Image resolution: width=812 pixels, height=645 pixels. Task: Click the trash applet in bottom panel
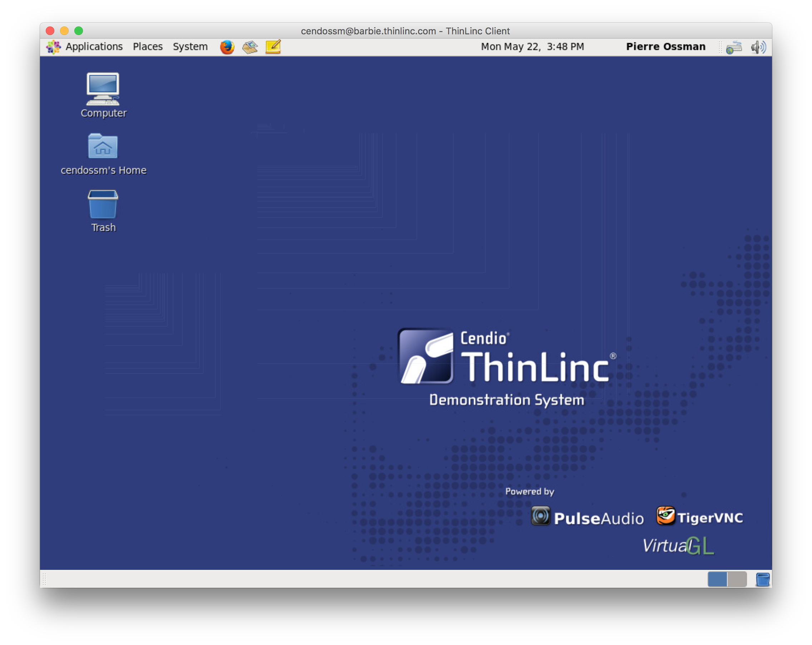[763, 579]
